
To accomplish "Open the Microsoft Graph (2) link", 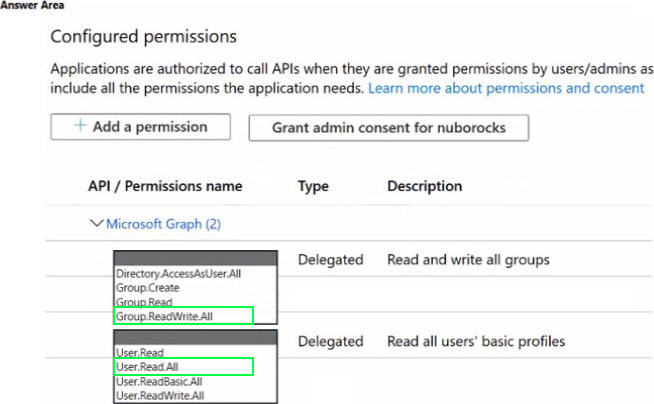I will click(163, 225).
